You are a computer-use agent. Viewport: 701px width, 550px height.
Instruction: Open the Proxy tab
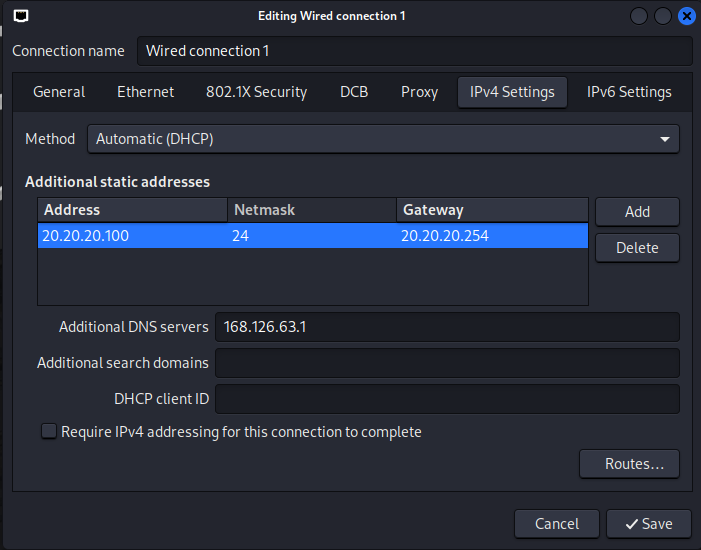pyautogui.click(x=419, y=92)
